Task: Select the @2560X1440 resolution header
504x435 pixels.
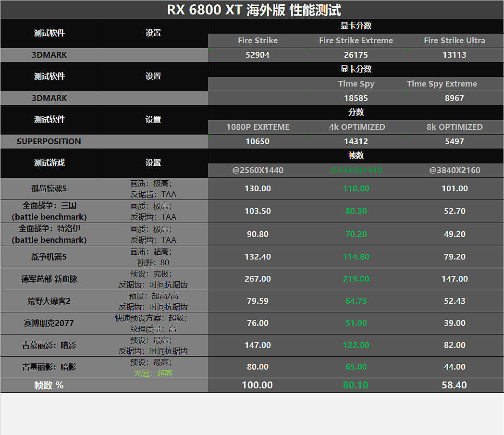Action: [258, 171]
